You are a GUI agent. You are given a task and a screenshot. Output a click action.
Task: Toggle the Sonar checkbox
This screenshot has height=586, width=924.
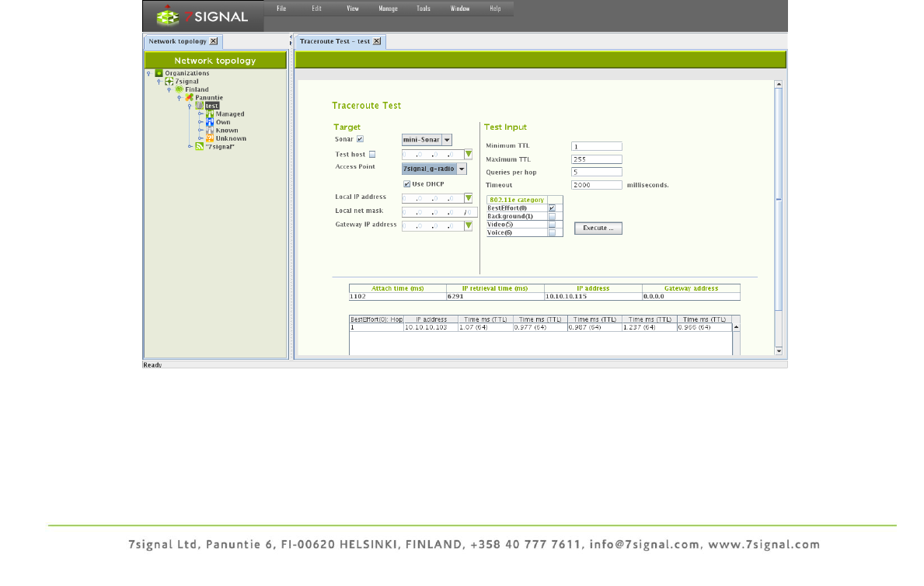click(x=360, y=139)
